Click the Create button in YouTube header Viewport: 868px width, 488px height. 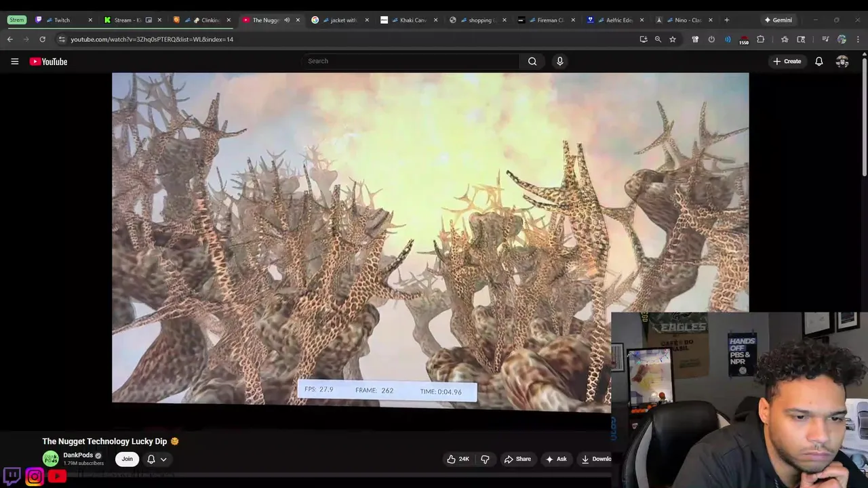(787, 62)
